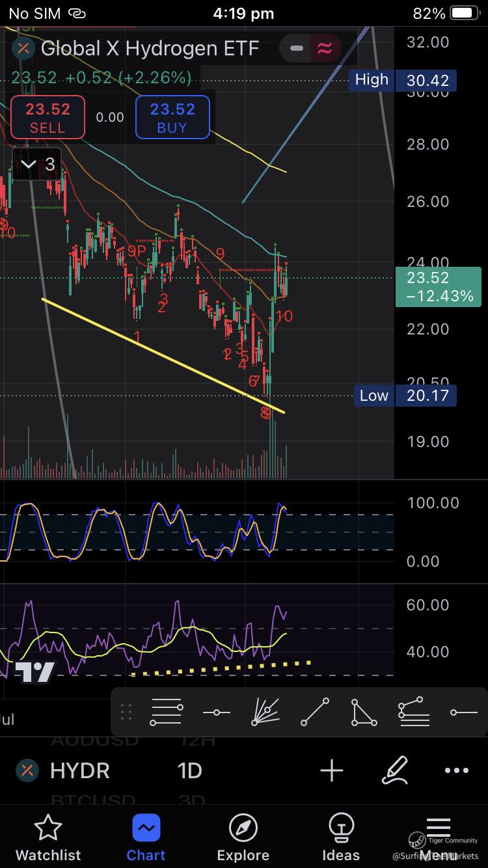Switch to the Watchlist tab

tap(48, 838)
